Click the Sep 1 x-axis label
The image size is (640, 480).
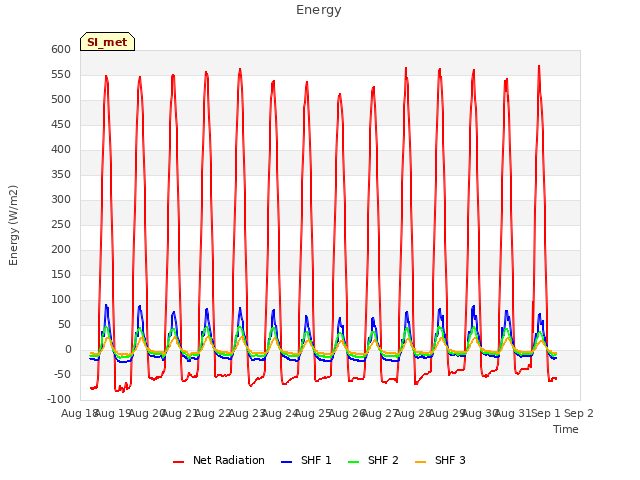click(546, 413)
